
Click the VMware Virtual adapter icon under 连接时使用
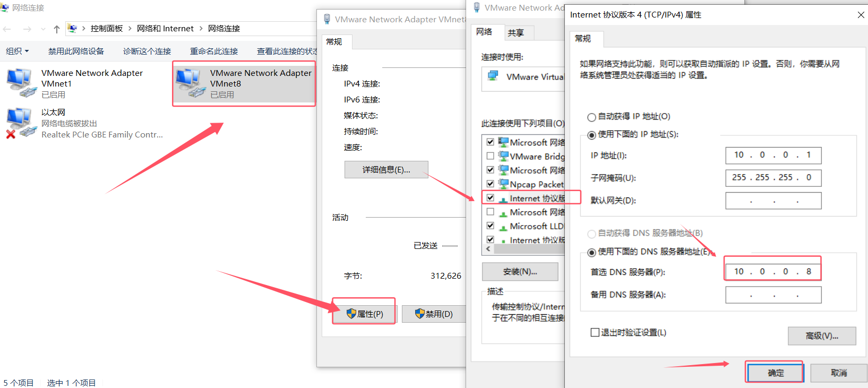pyautogui.click(x=493, y=76)
